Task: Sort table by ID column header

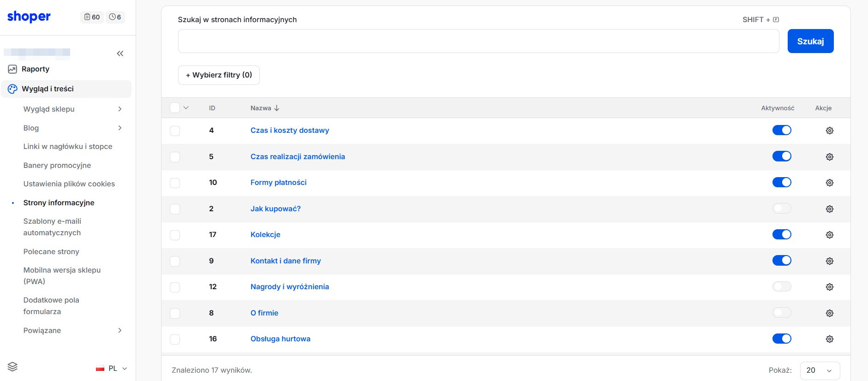Action: click(212, 108)
